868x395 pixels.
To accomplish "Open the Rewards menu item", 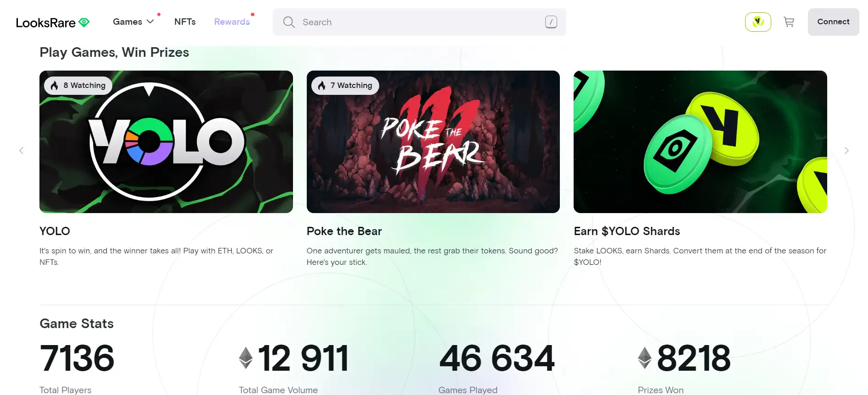I will click(x=232, y=22).
